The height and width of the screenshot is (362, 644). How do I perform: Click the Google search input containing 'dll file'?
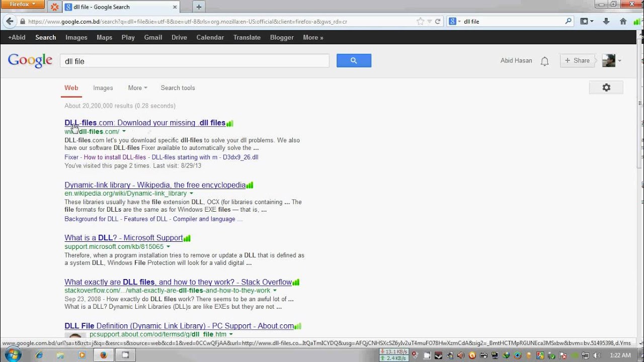(195, 61)
